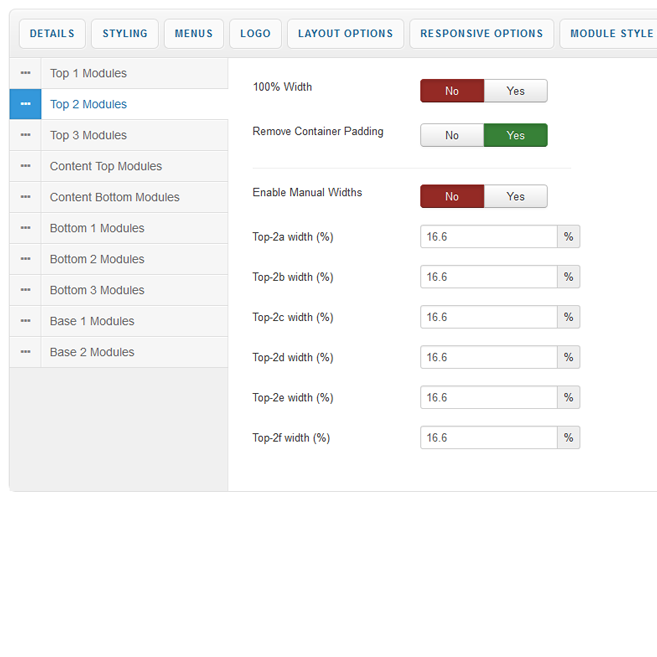Open the Styling tab
The width and height of the screenshot is (657, 657).
[x=124, y=34]
